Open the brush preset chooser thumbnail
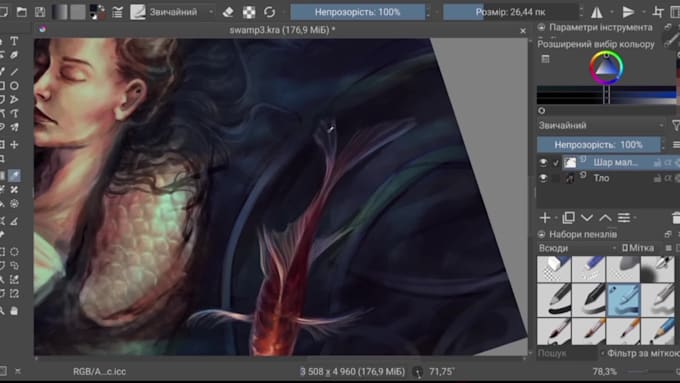 [138, 12]
